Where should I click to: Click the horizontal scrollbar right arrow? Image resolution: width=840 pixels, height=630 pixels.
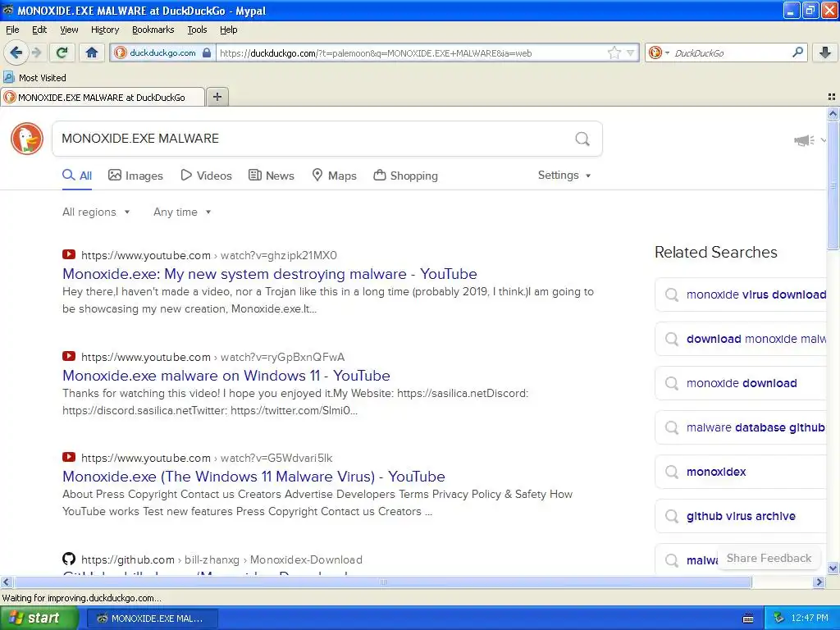tap(819, 582)
